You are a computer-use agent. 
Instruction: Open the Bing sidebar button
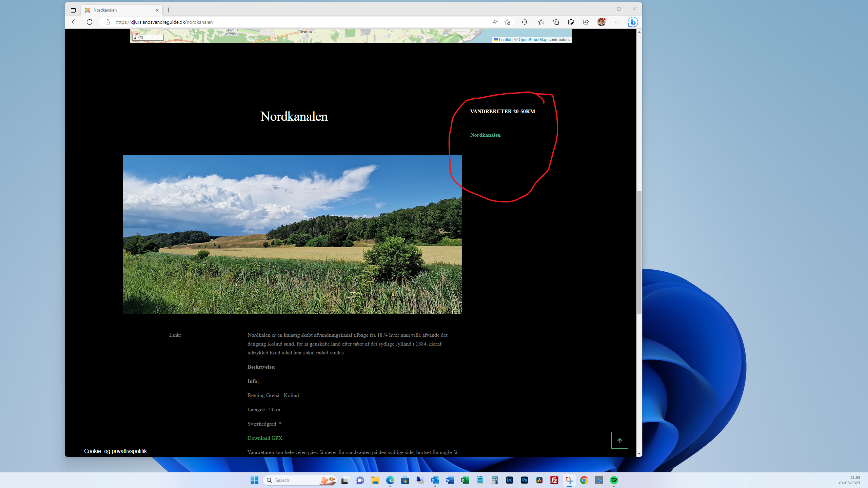[x=632, y=22]
